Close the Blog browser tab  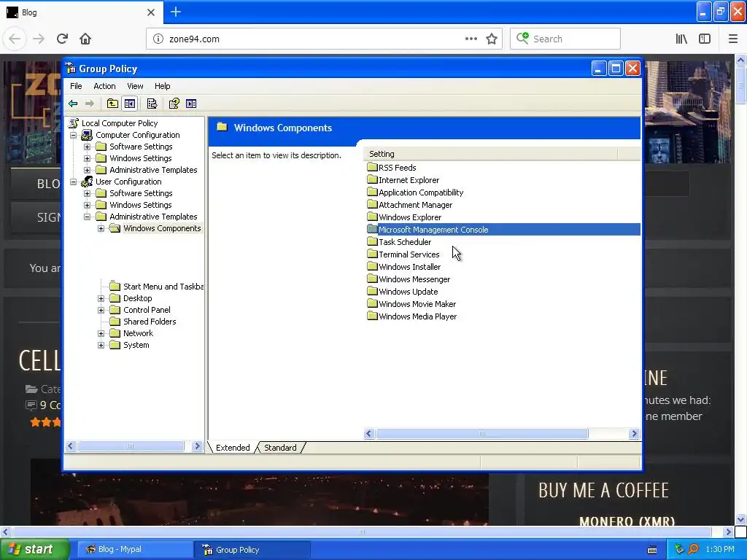point(150,12)
